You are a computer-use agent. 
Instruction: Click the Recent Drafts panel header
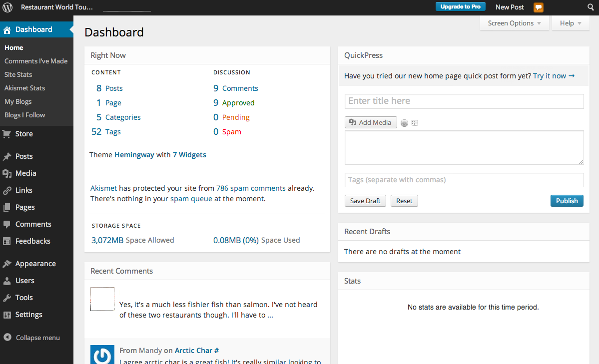coord(464,232)
